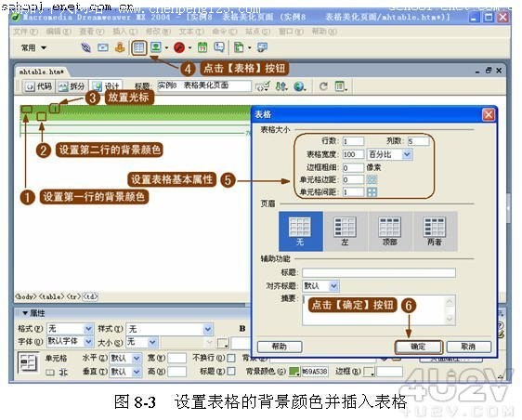Click the 表格宽度 input field
The image size is (522, 420).
[353, 154]
